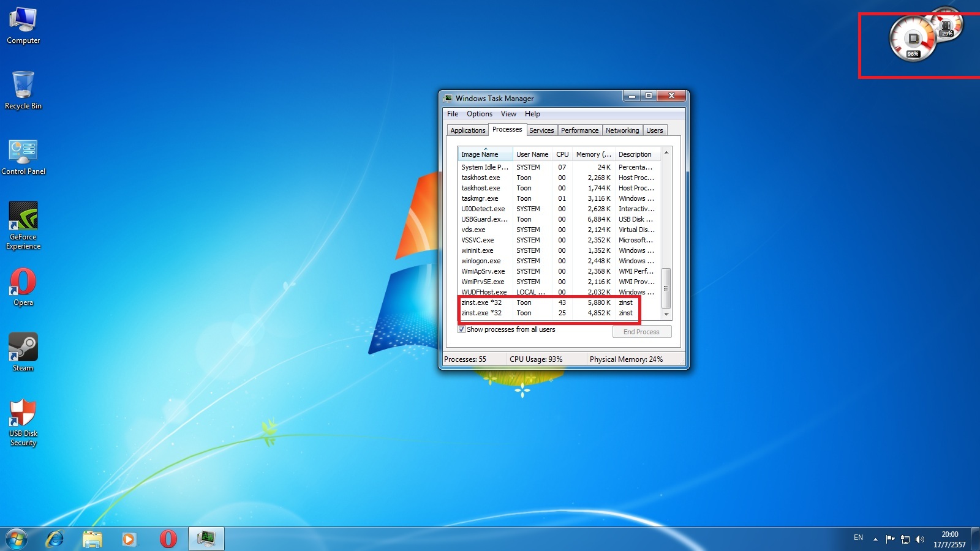Open Windows Explorer from the taskbar

click(92, 539)
